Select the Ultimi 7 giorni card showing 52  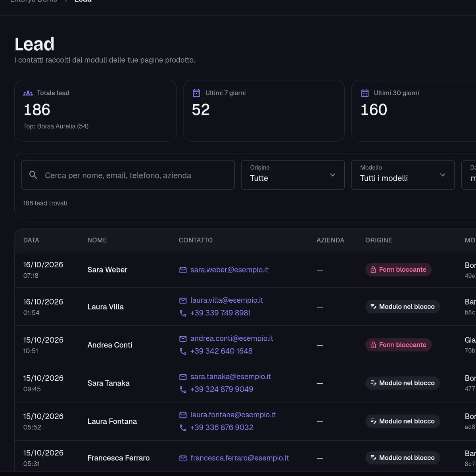click(264, 111)
